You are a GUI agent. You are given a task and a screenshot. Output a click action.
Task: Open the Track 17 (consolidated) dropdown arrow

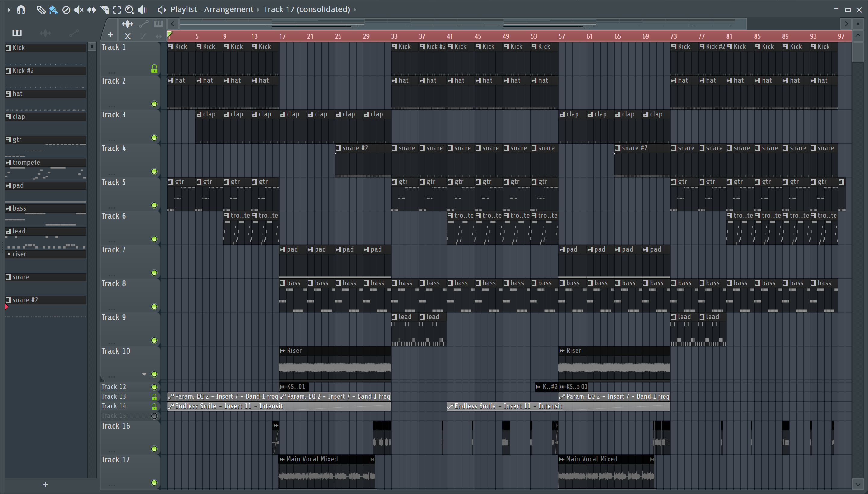coord(355,10)
